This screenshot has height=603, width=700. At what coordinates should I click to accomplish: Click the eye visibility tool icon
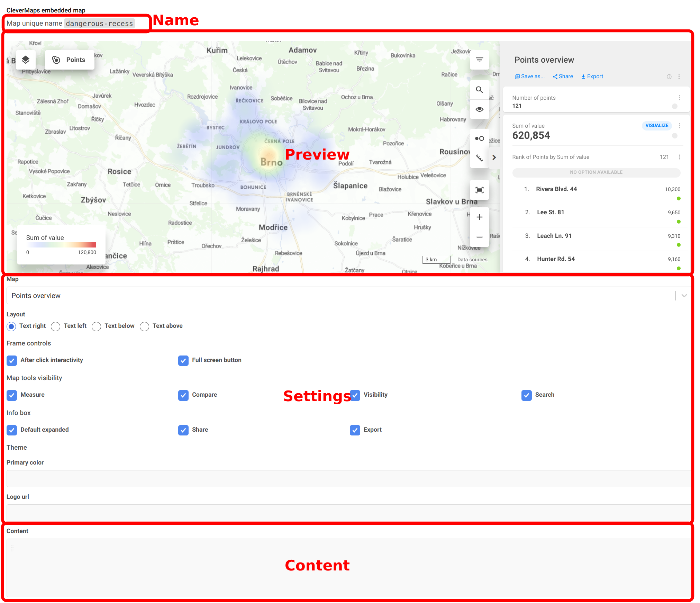pyautogui.click(x=479, y=109)
